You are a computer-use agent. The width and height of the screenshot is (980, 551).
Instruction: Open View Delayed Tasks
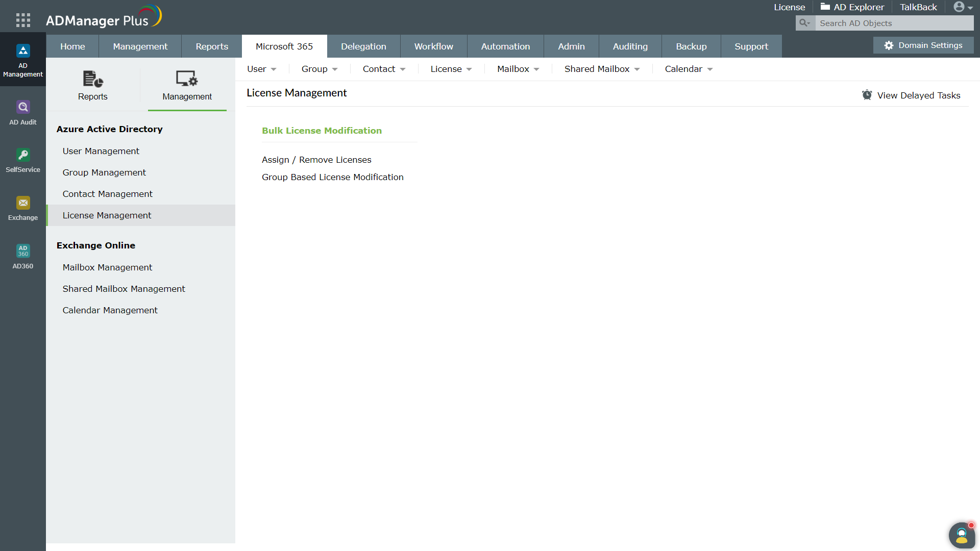coord(911,95)
